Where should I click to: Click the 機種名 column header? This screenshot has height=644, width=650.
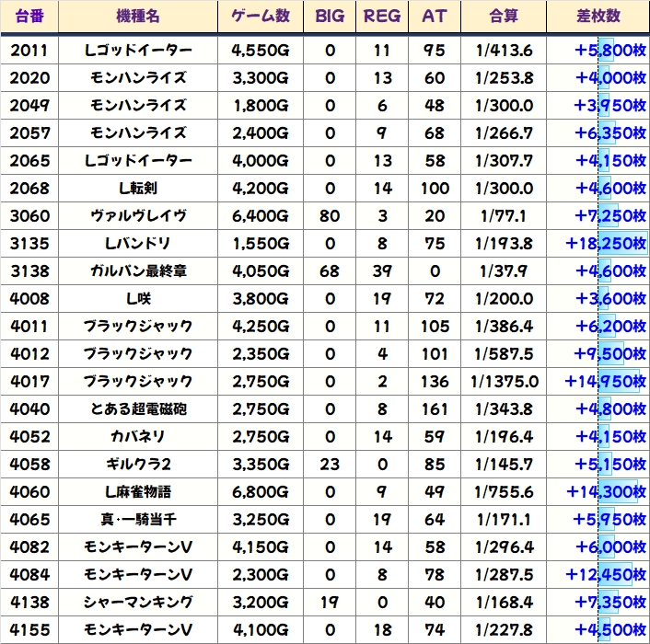138,17
